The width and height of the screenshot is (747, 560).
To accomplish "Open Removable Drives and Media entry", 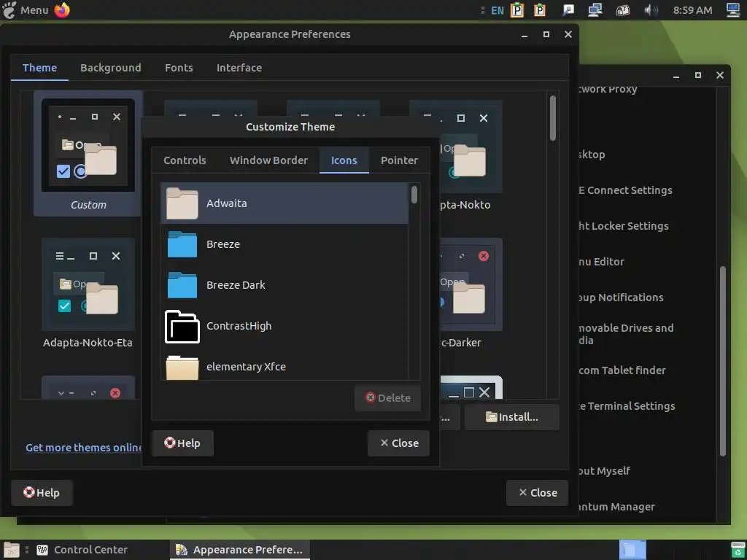I will click(626, 334).
